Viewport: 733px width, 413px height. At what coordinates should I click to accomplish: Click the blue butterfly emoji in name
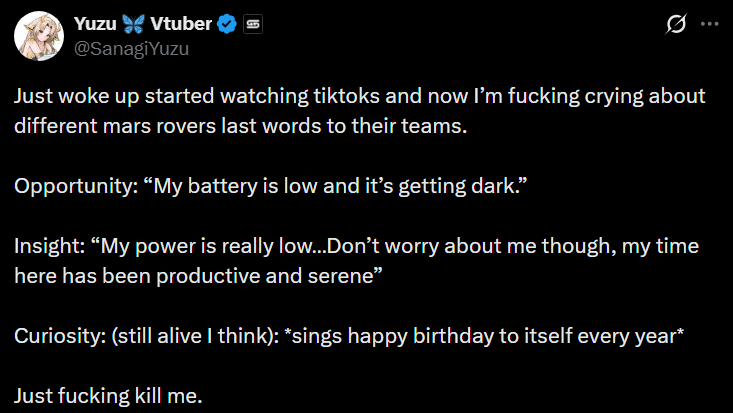(134, 24)
